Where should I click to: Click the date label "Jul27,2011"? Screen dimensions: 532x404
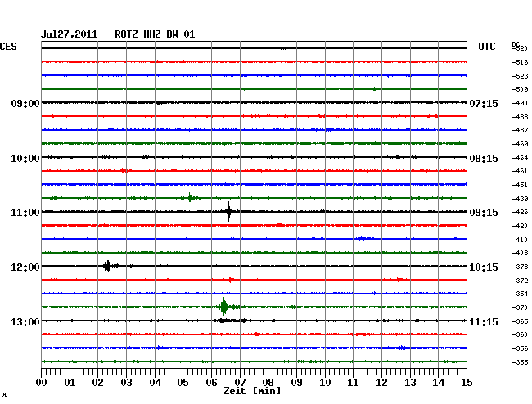pyautogui.click(x=70, y=34)
